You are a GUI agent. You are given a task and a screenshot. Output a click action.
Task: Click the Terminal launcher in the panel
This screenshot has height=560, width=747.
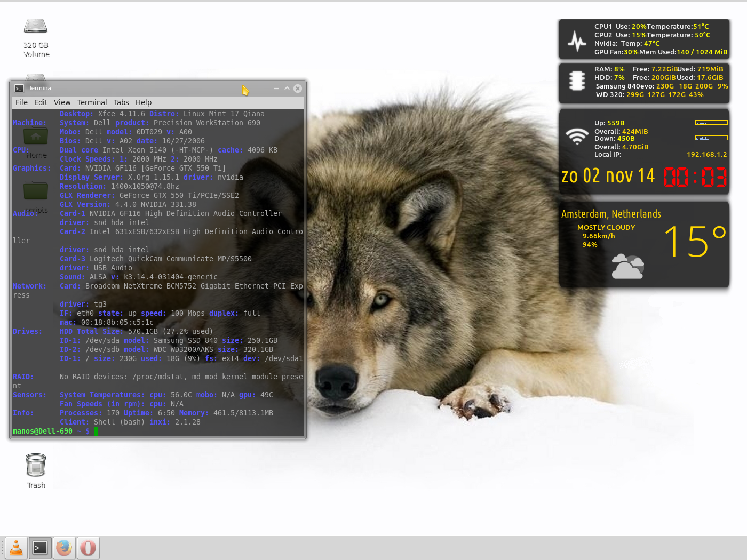pyautogui.click(x=40, y=548)
